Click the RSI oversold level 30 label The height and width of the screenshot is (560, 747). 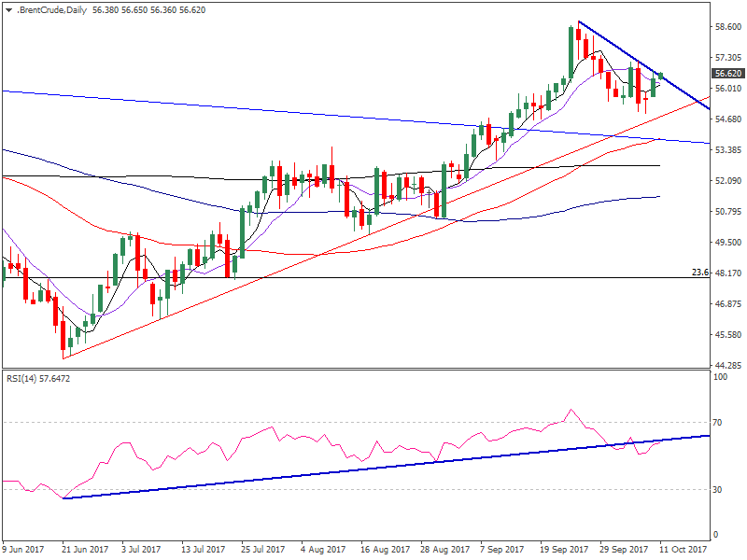pyautogui.click(x=717, y=489)
